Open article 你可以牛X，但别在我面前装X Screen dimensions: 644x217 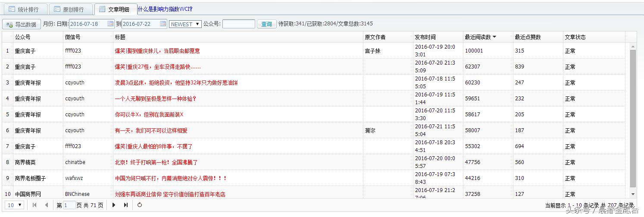[149, 115]
